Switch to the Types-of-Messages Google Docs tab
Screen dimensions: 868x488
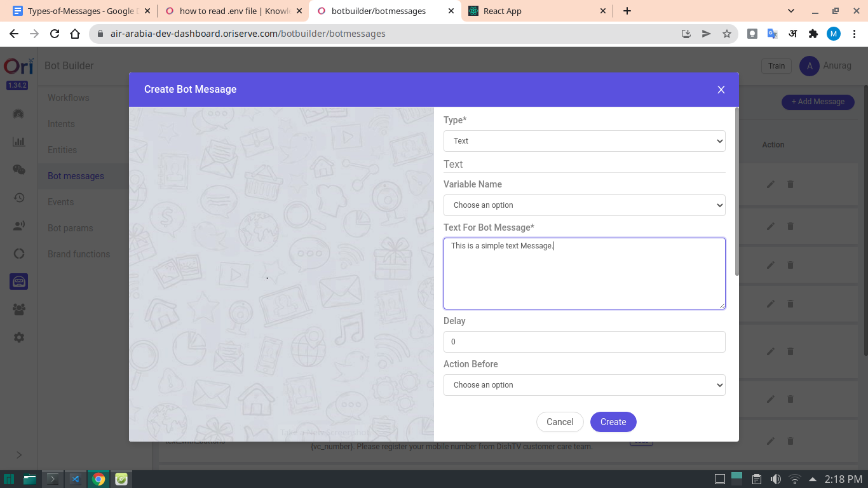pos(79,11)
